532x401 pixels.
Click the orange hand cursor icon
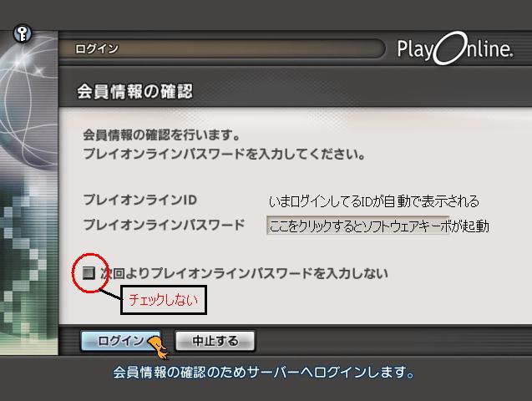pyautogui.click(x=159, y=347)
